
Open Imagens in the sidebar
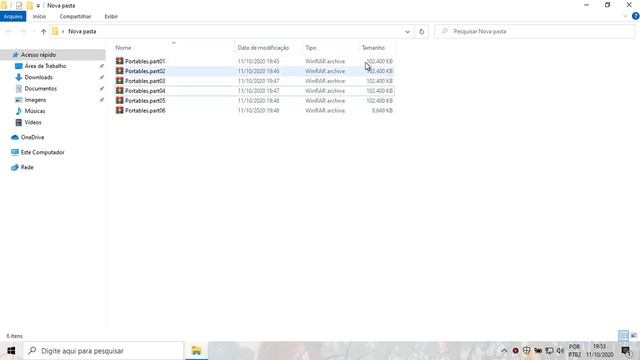pos(35,100)
